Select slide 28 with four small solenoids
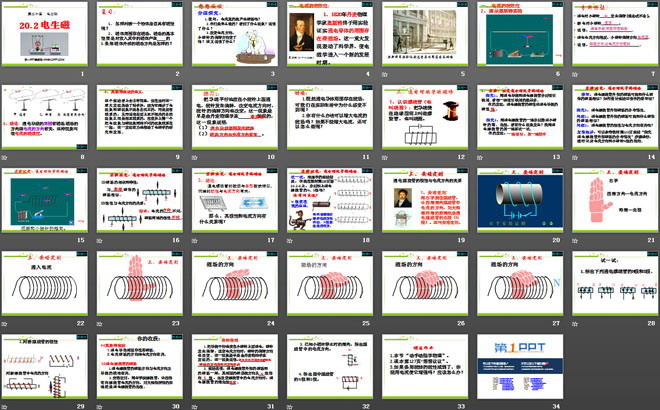660x410 pixels. 615,284
